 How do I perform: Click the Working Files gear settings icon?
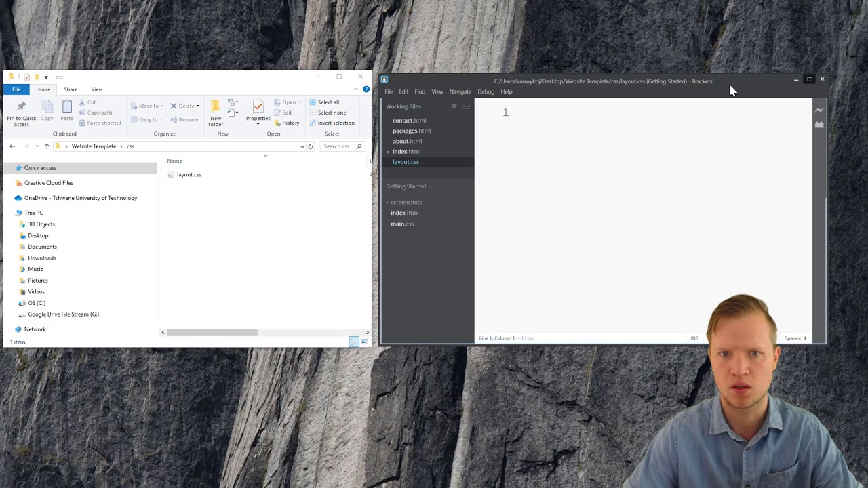pos(454,106)
